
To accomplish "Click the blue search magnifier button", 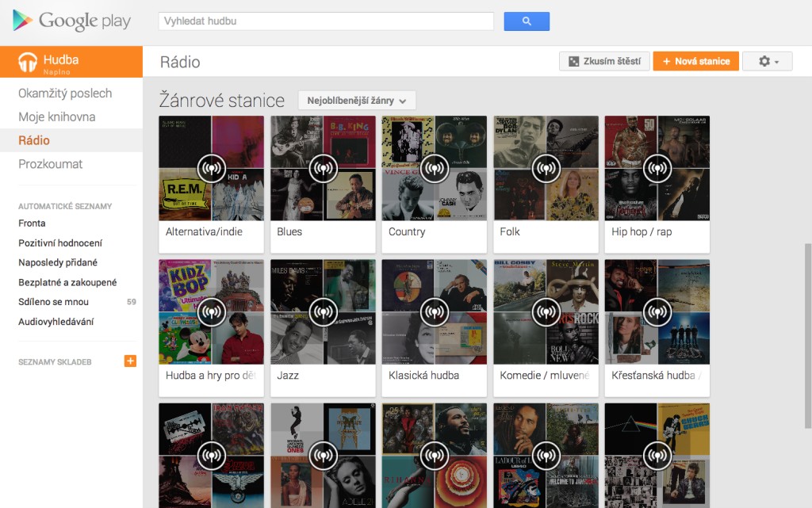I will pyautogui.click(x=527, y=21).
